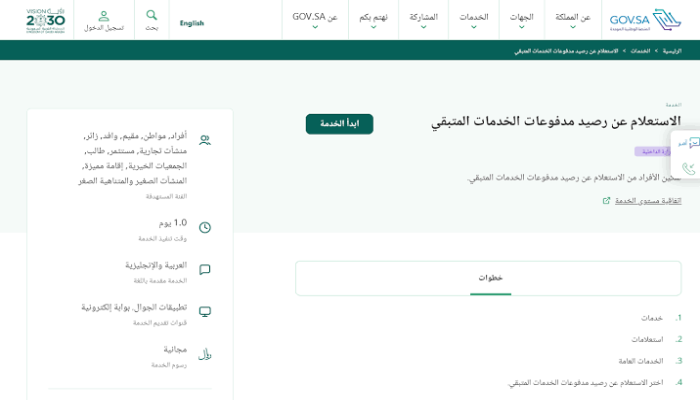Click the قنوات تقديم الخدمة label

click(x=160, y=323)
